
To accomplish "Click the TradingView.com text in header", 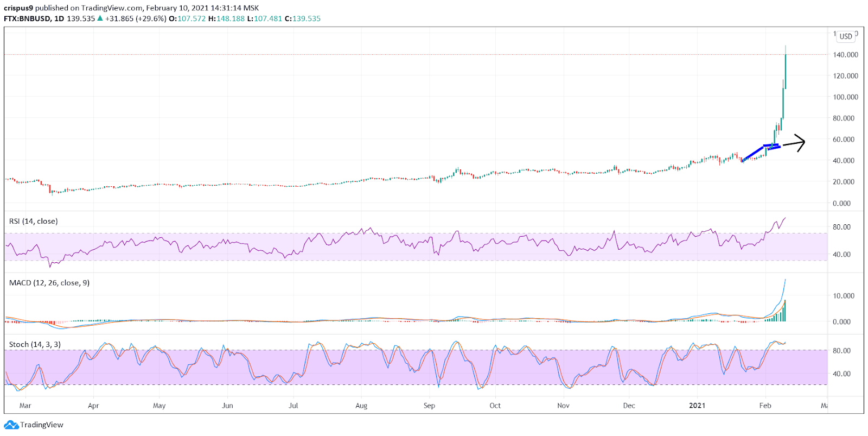I will point(112,8).
